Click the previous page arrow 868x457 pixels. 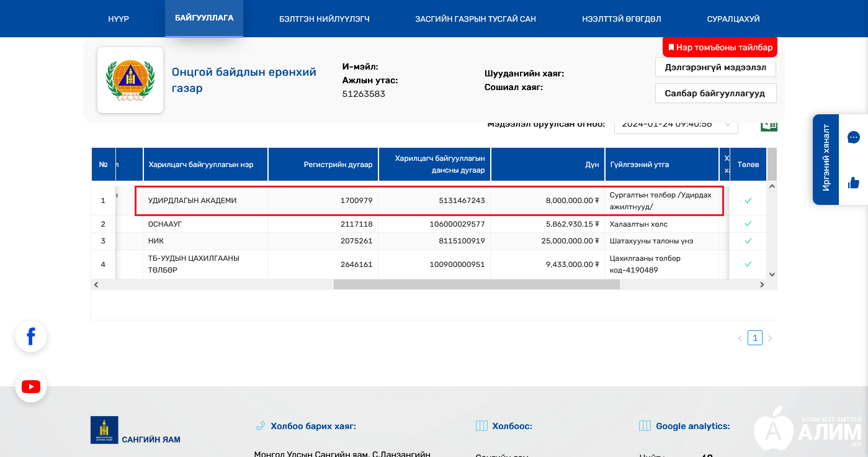pyautogui.click(x=740, y=338)
